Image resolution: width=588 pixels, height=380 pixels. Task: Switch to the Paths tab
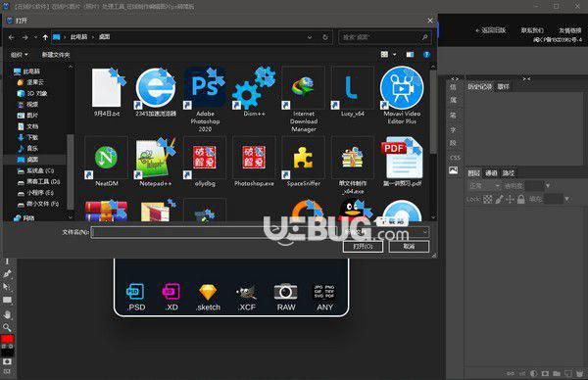point(508,173)
